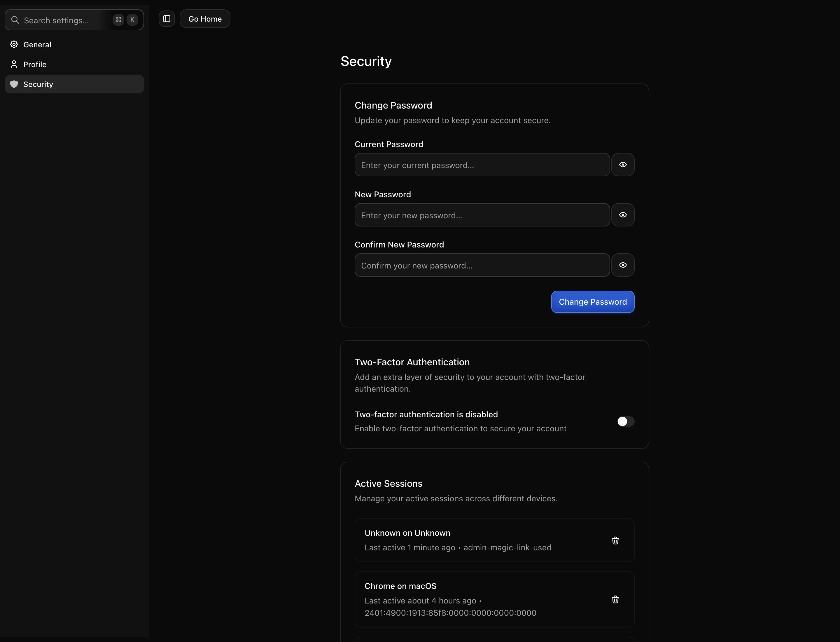Click the Profile person icon
Viewport: 840px width, 642px height.
click(14, 64)
